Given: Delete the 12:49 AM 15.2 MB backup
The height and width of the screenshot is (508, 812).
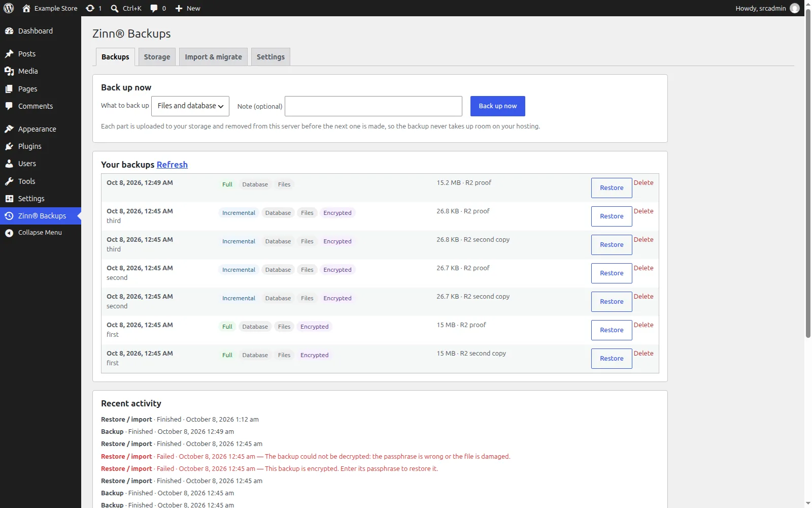Looking at the screenshot, I should (644, 183).
